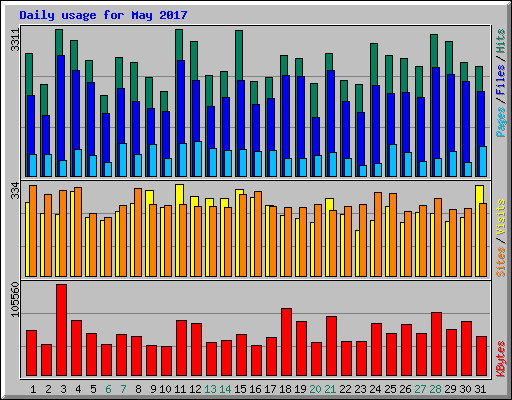Click the yellow Visits bar for day 23

pyautogui.click(x=357, y=253)
